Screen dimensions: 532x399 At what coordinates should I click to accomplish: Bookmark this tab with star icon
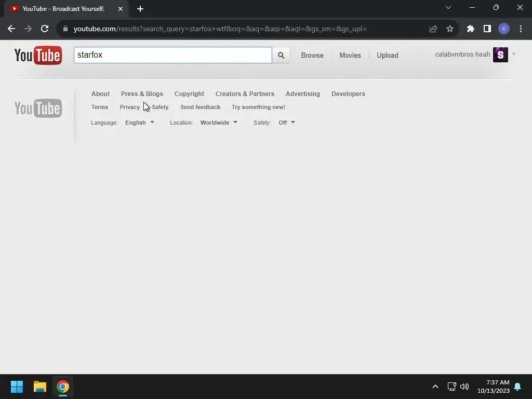click(x=450, y=29)
